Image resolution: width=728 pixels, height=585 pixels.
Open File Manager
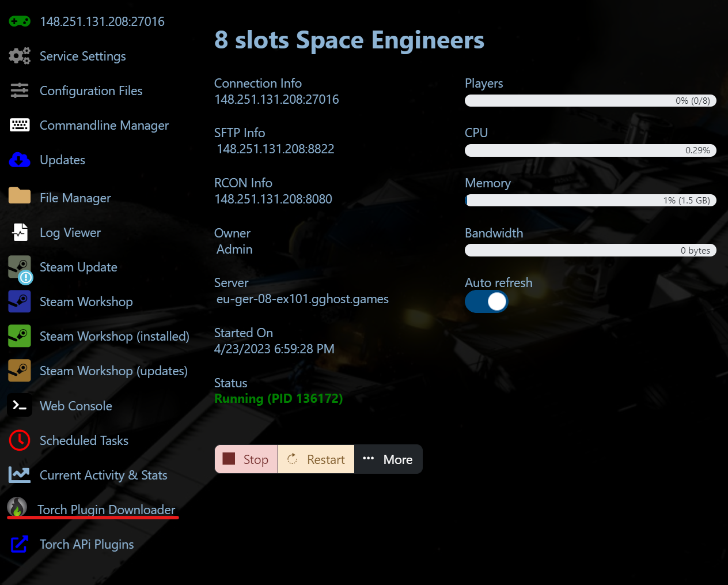click(x=75, y=198)
